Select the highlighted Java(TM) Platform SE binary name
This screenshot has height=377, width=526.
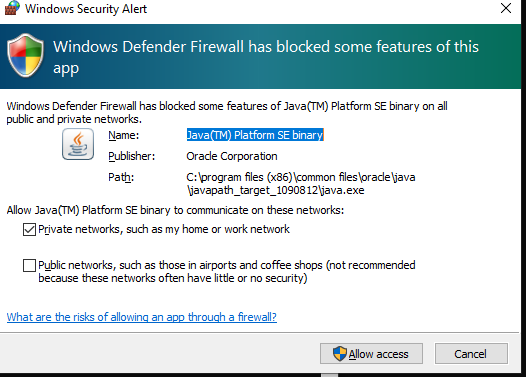[x=255, y=135]
